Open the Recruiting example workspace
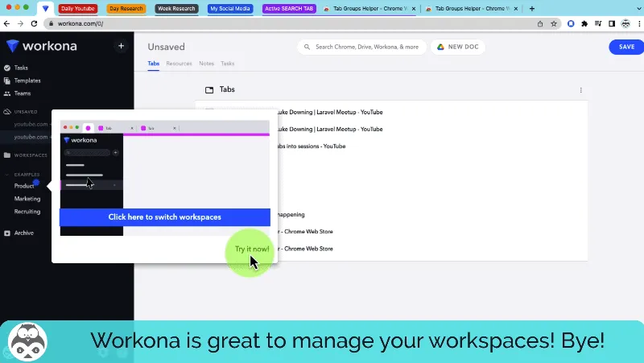Image resolution: width=644 pixels, height=363 pixels. (27, 212)
